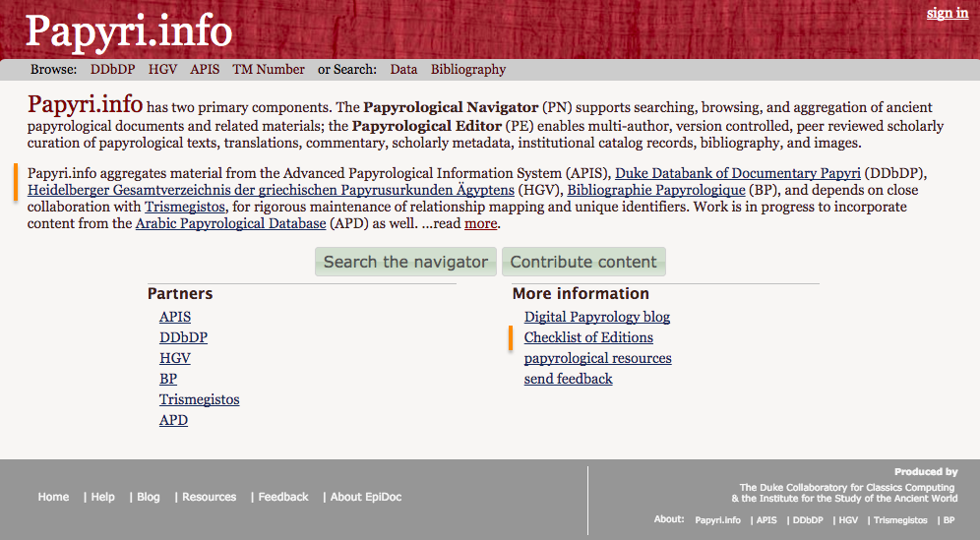The height and width of the screenshot is (540, 980).
Task: Open APD under Partners
Action: click(x=174, y=420)
